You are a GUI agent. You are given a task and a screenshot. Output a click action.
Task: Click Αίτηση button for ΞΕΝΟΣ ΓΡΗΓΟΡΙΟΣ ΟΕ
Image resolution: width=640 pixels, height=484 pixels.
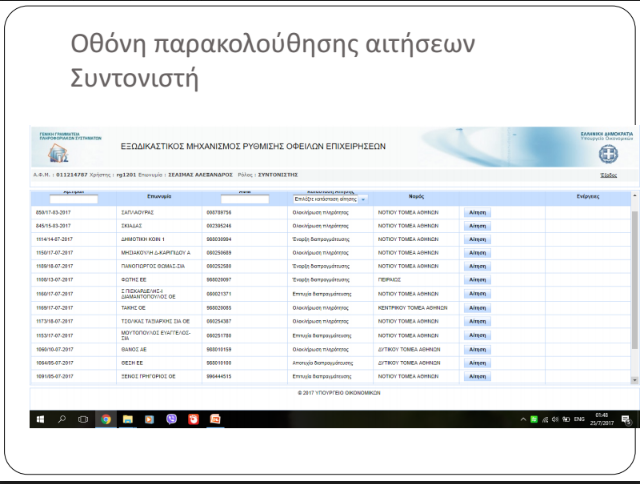478,377
